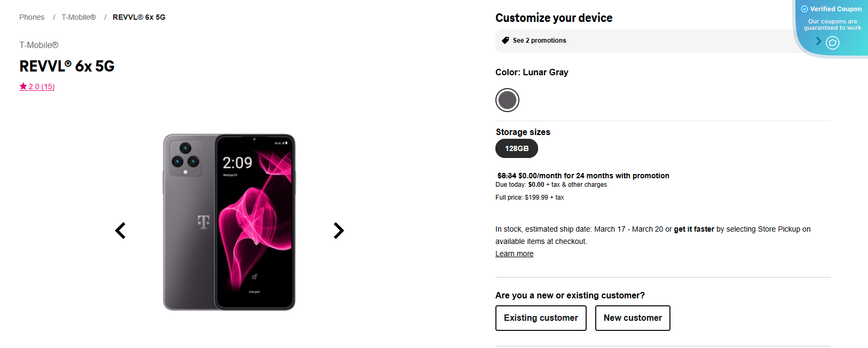Click the T-Mobile brand link above the title
This screenshot has width=868, height=348.
pyautogui.click(x=38, y=45)
